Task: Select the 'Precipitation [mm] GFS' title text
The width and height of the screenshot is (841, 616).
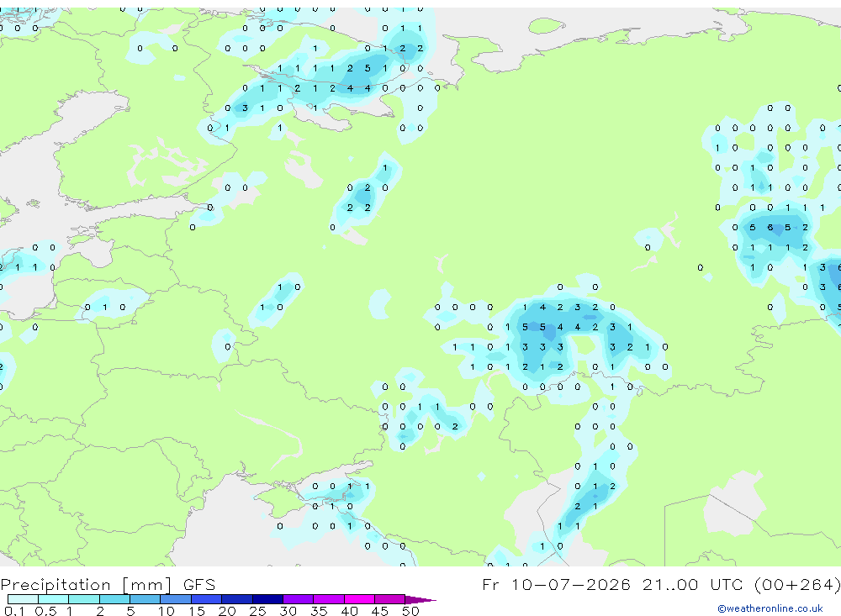Action: coord(108,585)
